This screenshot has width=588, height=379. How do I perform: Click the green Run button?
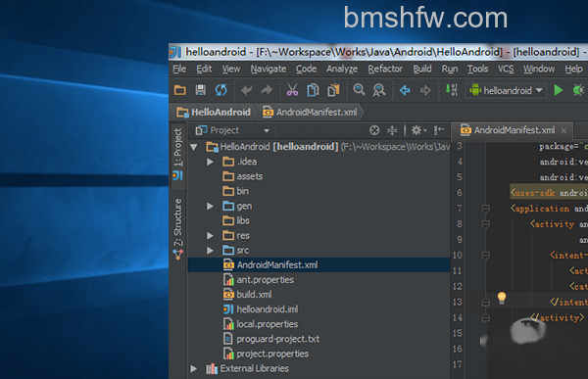tap(558, 90)
